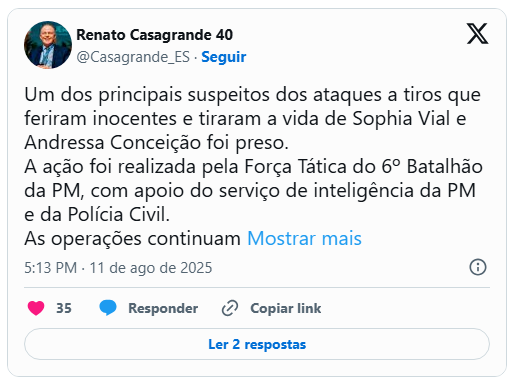Expand the tweet with Mostrar mais
Viewport: 512px width, 388px height.
pos(304,239)
